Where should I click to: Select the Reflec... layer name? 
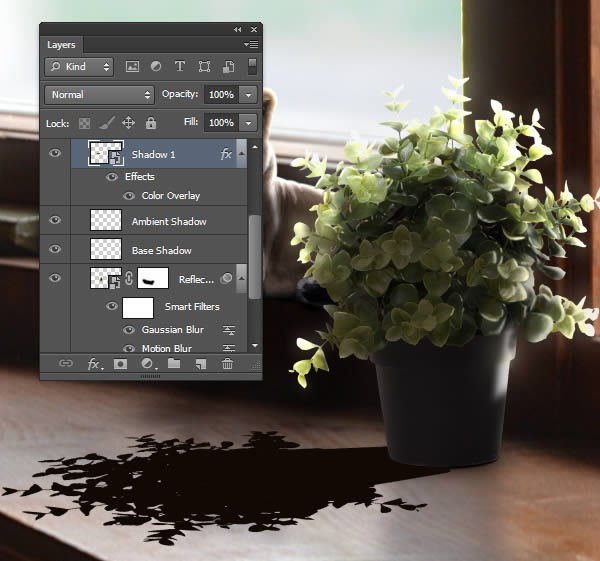[196, 279]
